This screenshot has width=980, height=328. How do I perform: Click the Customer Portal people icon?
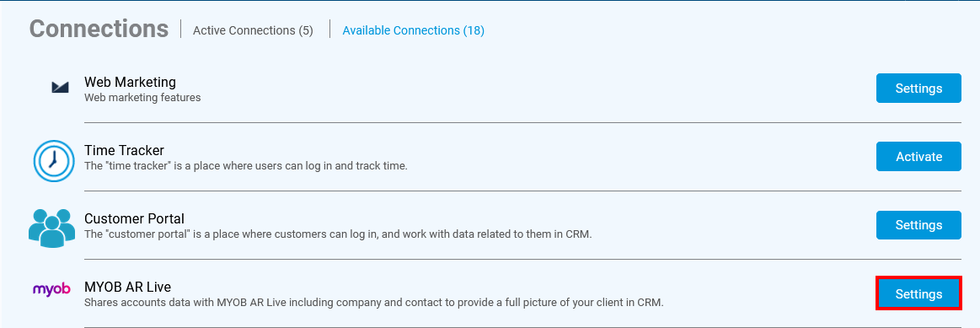tap(52, 228)
